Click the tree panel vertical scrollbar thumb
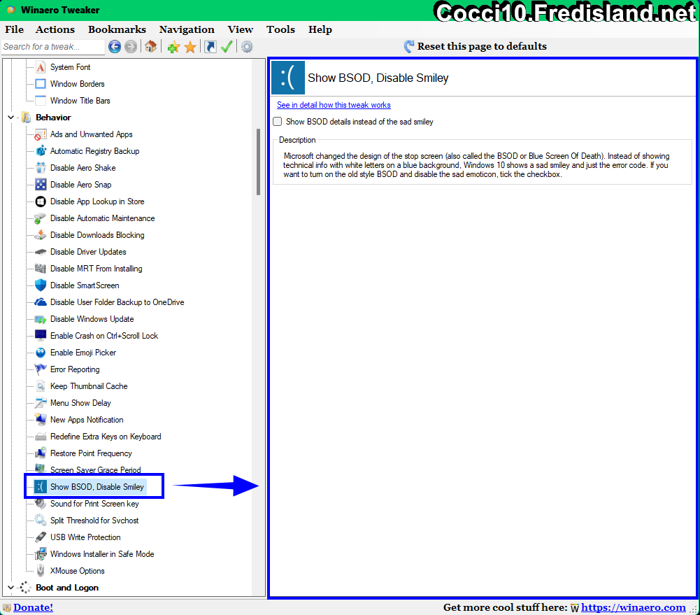700x615 pixels. click(258, 162)
